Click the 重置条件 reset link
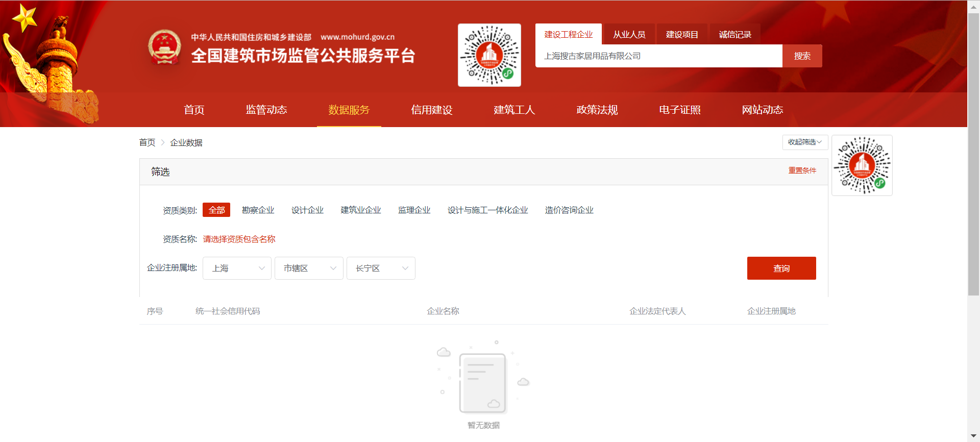This screenshot has height=442, width=980. [802, 170]
